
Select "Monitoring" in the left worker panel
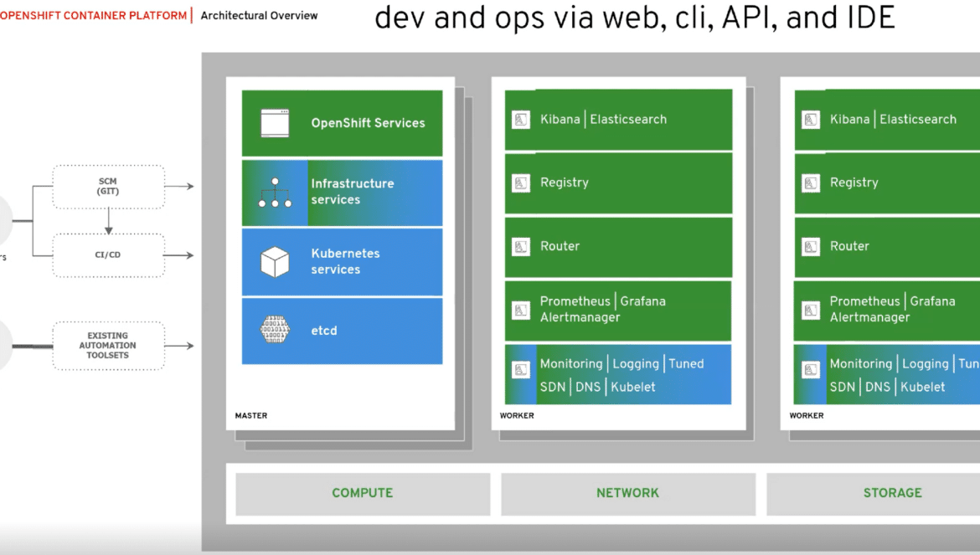click(571, 364)
